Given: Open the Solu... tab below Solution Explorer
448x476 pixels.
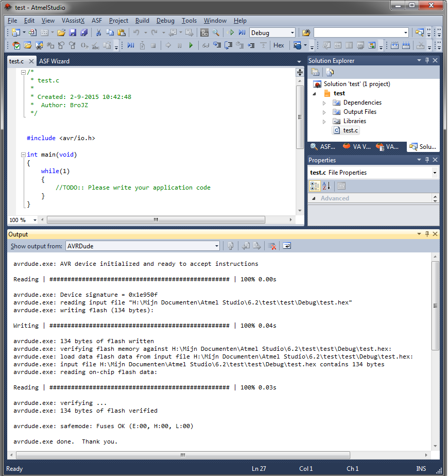Looking at the screenshot, I should 423,147.
